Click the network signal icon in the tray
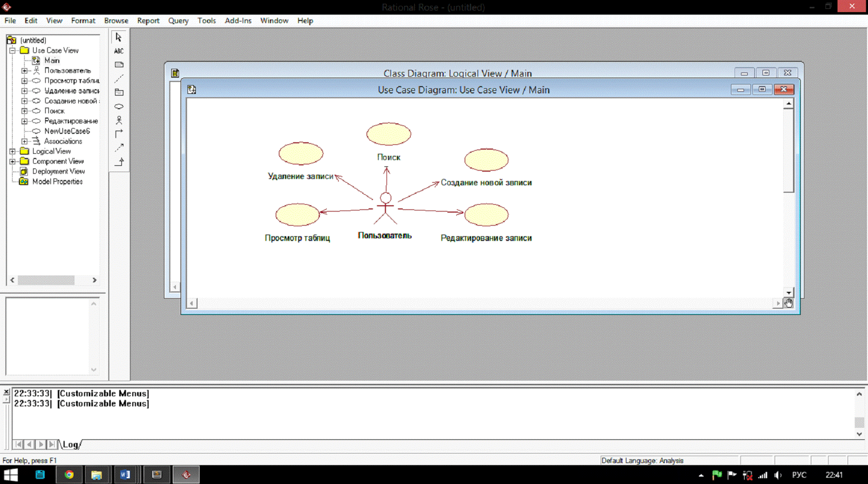 coord(763,475)
